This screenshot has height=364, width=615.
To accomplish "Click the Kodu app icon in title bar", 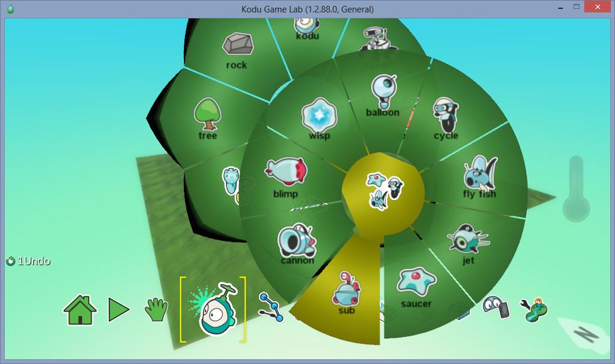I will click(x=11, y=8).
